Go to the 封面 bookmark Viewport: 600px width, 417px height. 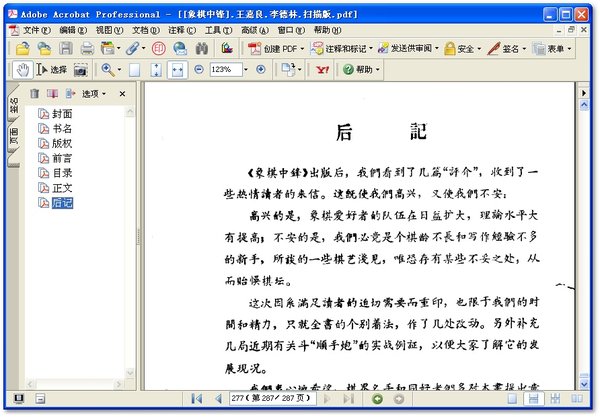(62, 114)
